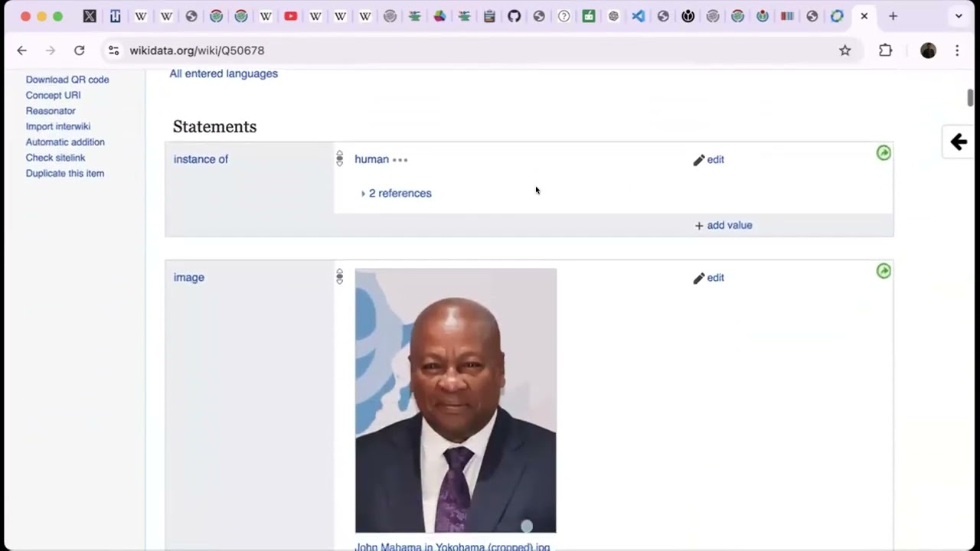Open the black Wikimedia logo tab
Image resolution: width=980 pixels, height=551 pixels.
pyautogui.click(x=688, y=16)
